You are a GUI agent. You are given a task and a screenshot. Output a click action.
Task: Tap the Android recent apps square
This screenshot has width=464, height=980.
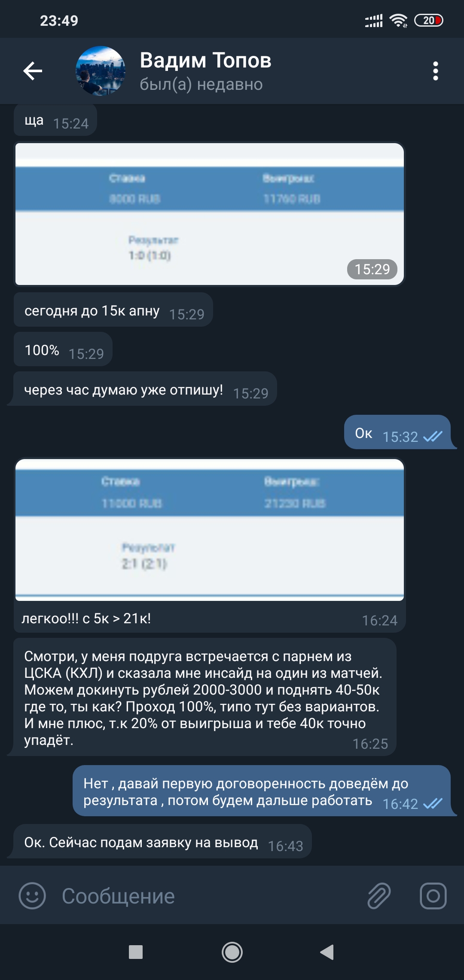[x=136, y=952]
